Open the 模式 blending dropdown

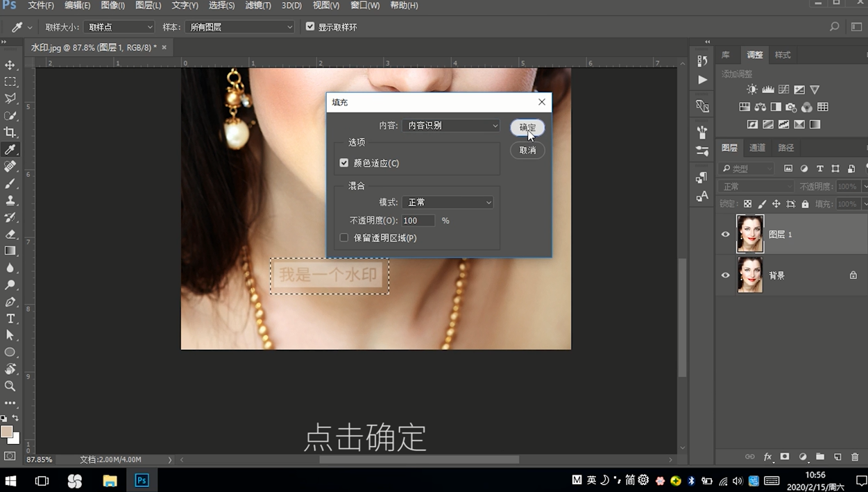pos(448,202)
